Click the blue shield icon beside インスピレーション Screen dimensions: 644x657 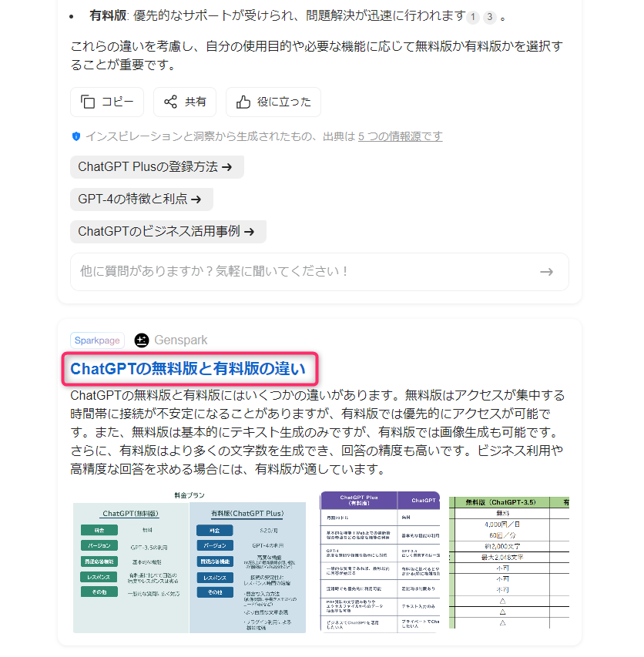[76, 136]
